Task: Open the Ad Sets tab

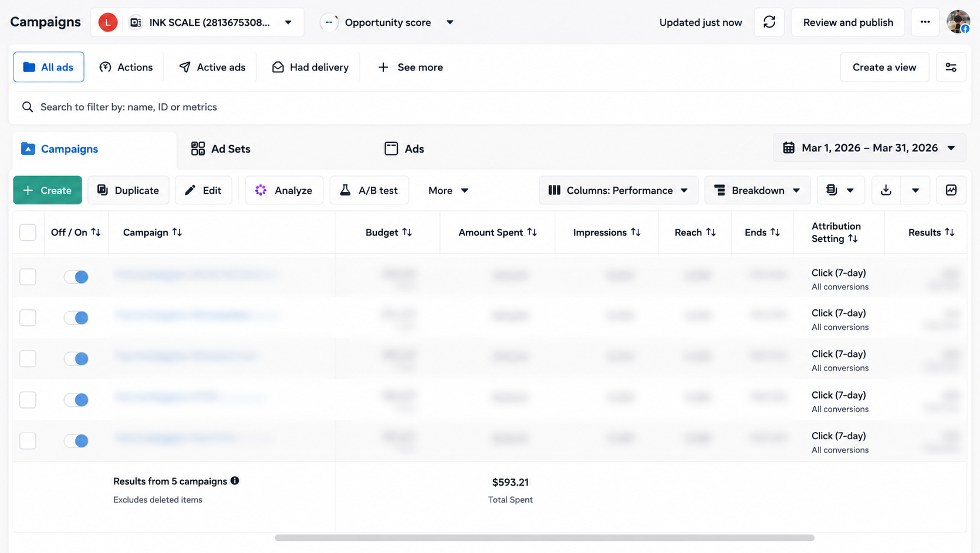Action: 221,149
